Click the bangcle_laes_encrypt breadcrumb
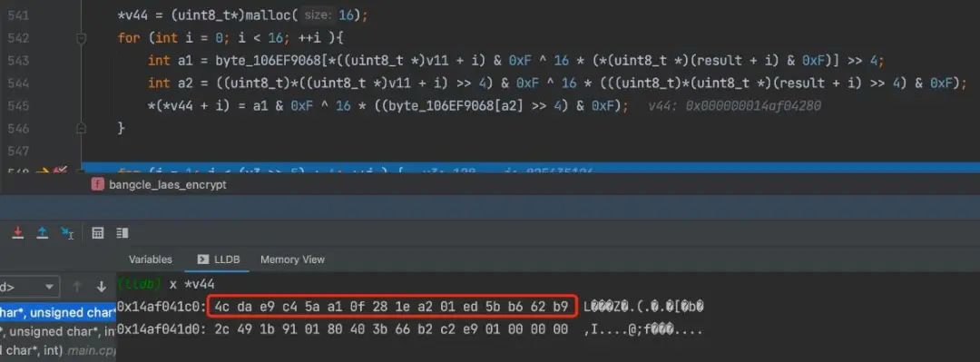Viewport: 980px width, 362px height. click(168, 184)
